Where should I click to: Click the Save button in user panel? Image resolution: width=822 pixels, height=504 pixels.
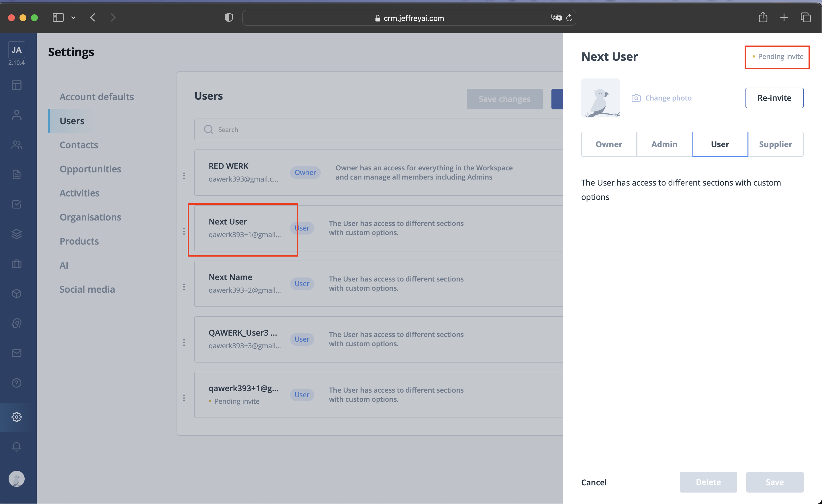(775, 482)
